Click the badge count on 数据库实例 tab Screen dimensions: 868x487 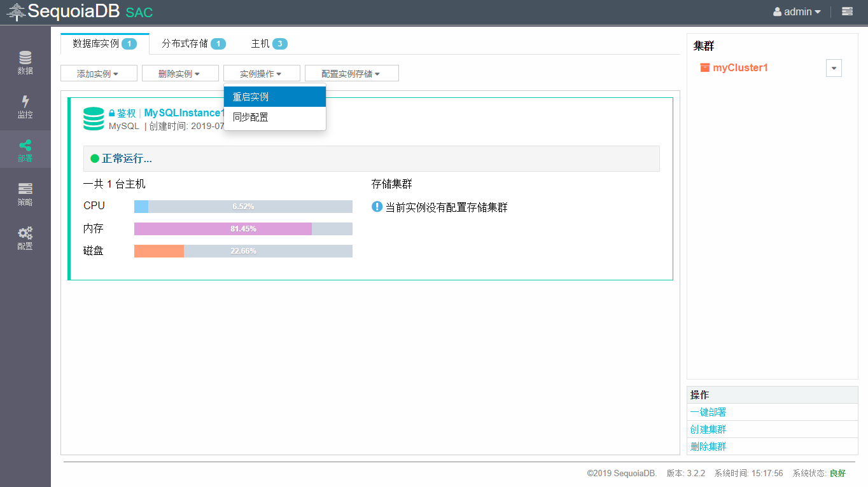[129, 44]
